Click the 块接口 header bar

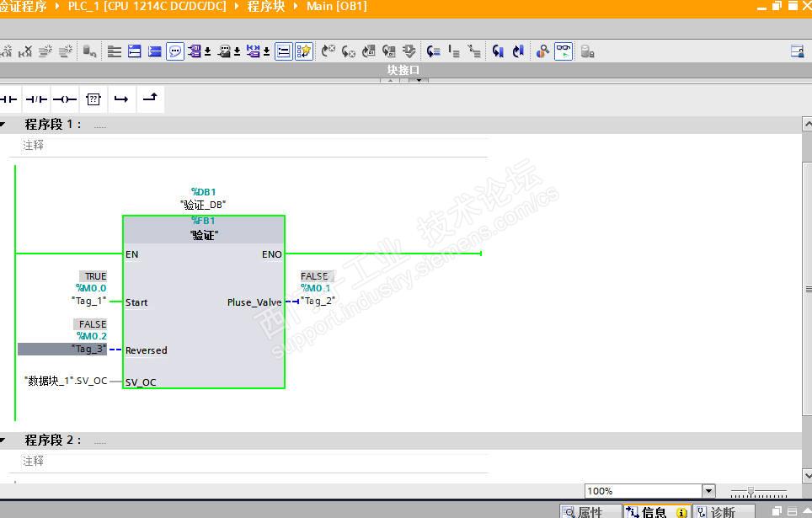[403, 70]
